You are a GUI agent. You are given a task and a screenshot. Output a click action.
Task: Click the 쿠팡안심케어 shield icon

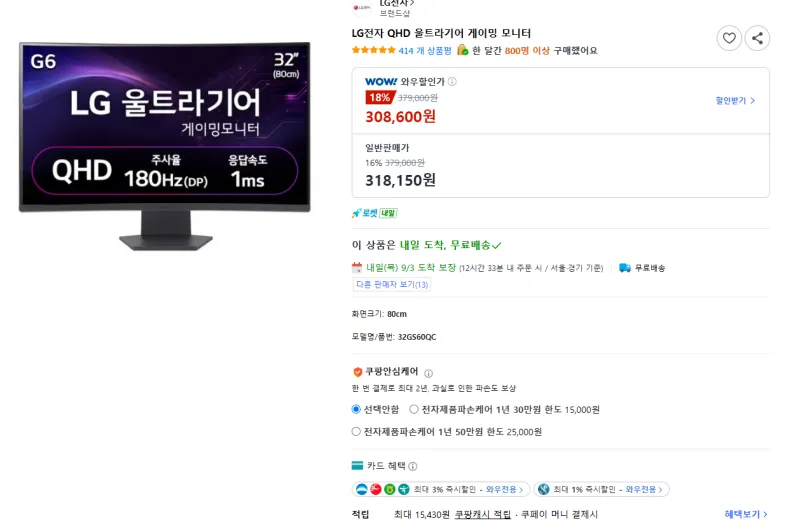click(x=357, y=372)
